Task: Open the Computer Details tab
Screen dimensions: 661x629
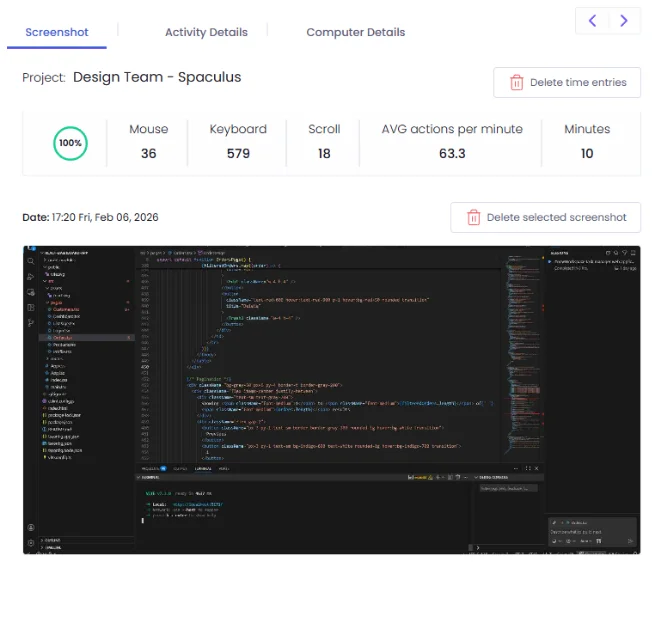Action: click(355, 32)
